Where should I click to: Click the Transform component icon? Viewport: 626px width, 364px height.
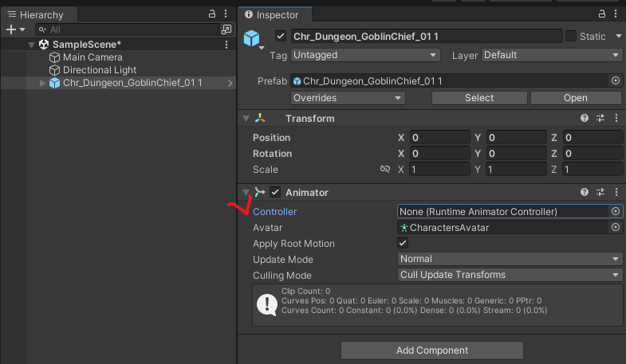click(260, 118)
